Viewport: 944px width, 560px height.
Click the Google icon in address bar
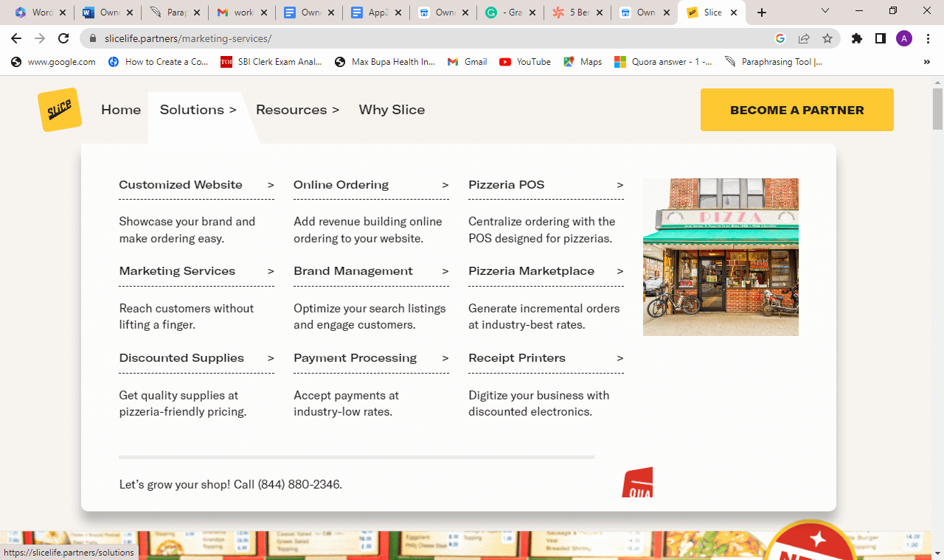pos(780,38)
